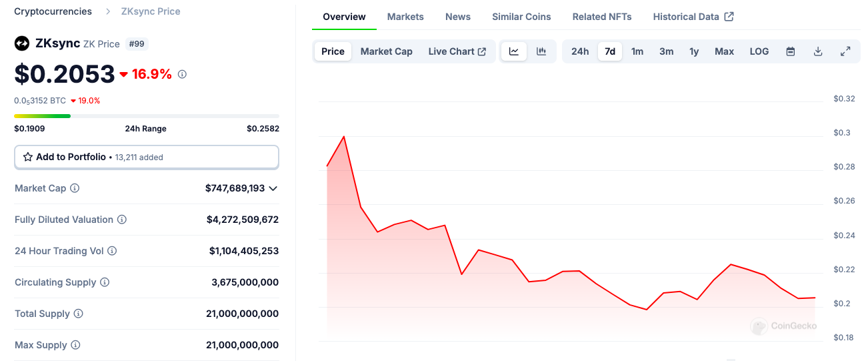Screen dimensions: 868x361
Task: Click 24h low value $0.1909
Action: (29, 128)
